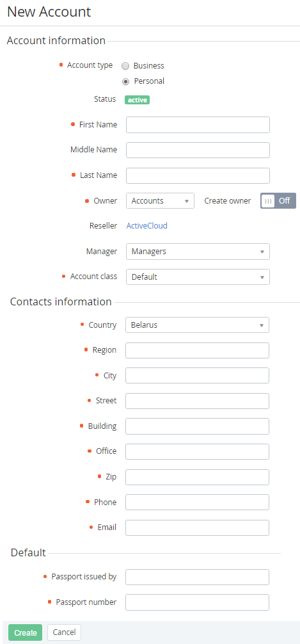Open the Owner Accounts dropdown
Image resolution: width=300 pixels, height=644 pixels.
click(160, 201)
